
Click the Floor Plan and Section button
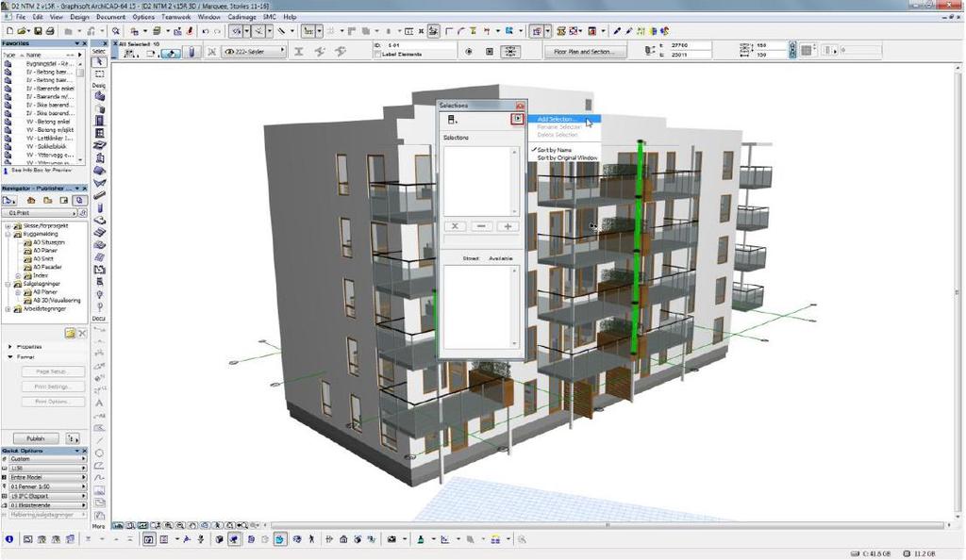pos(585,52)
